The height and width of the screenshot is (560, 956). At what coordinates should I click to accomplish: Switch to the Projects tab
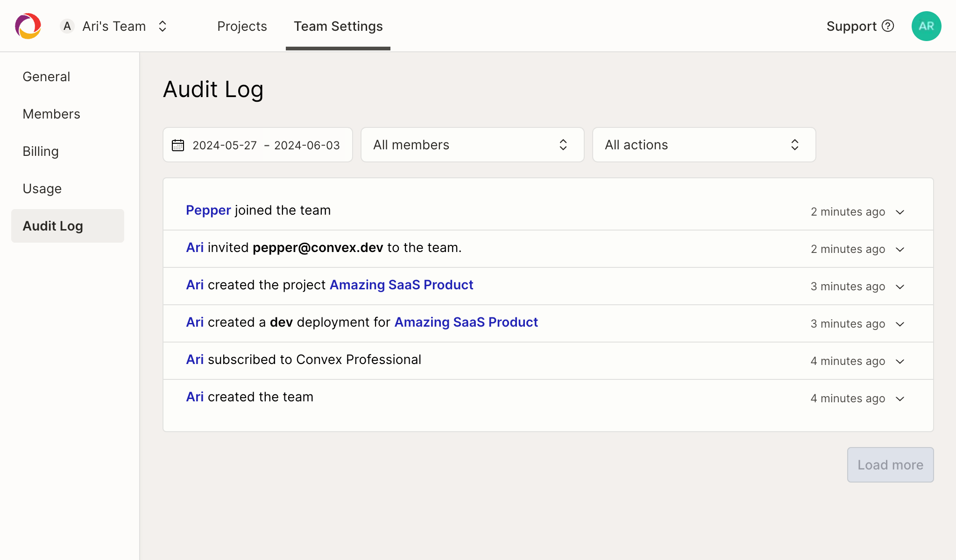241,27
